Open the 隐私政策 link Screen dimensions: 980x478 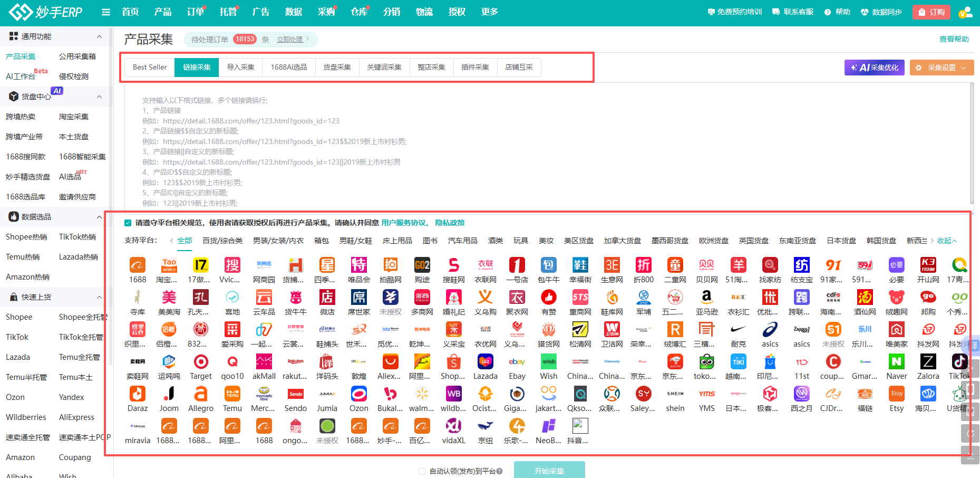tap(450, 223)
